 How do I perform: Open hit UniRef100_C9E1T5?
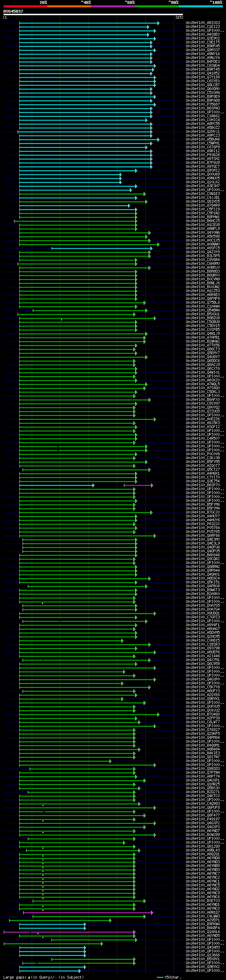[x=202, y=42]
